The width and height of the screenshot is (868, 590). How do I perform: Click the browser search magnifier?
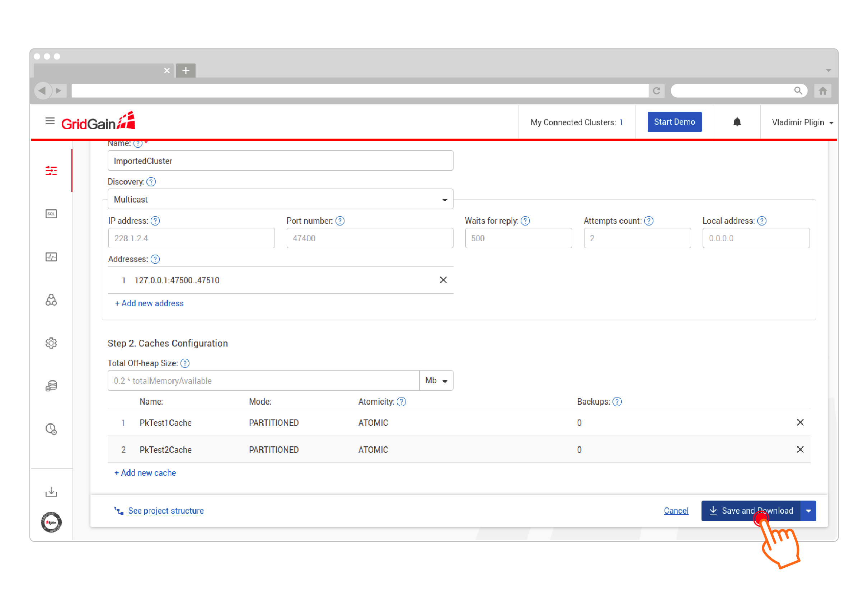[798, 90]
